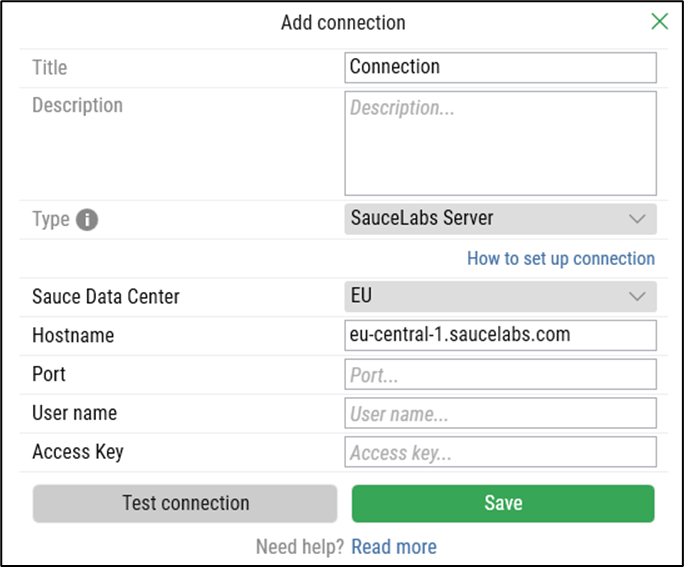Select the Hostname input field
The height and width of the screenshot is (567, 684).
(x=500, y=335)
